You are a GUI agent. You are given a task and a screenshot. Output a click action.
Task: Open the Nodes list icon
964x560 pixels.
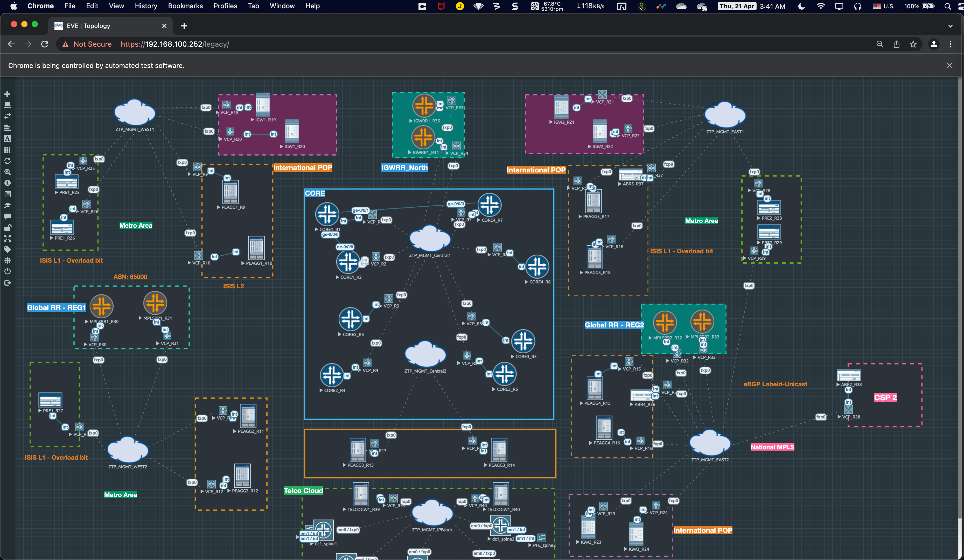[x=7, y=105]
